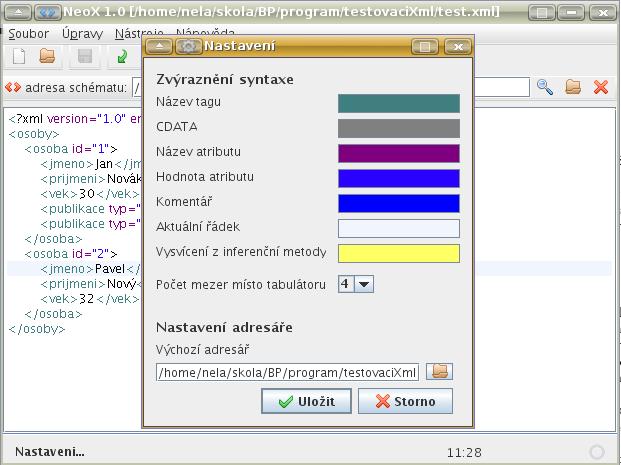Open the tab spaces count dropdown
The height and width of the screenshot is (465, 621).
364,284
